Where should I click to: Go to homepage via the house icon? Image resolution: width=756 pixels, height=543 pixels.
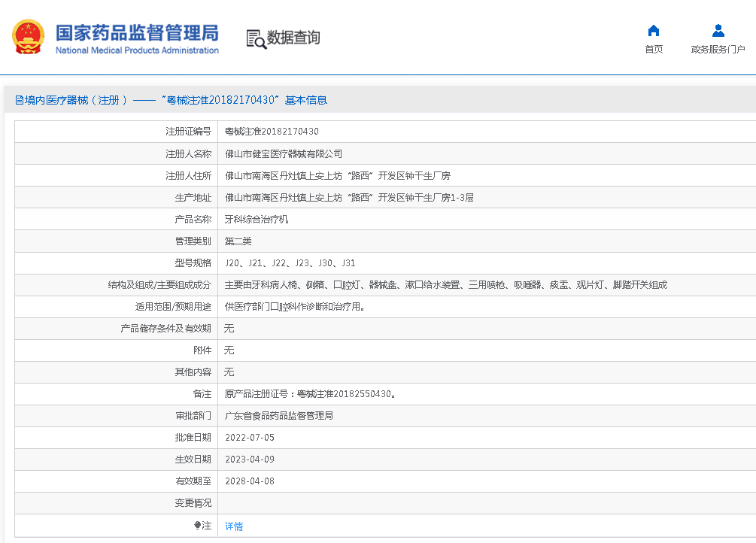tap(654, 31)
